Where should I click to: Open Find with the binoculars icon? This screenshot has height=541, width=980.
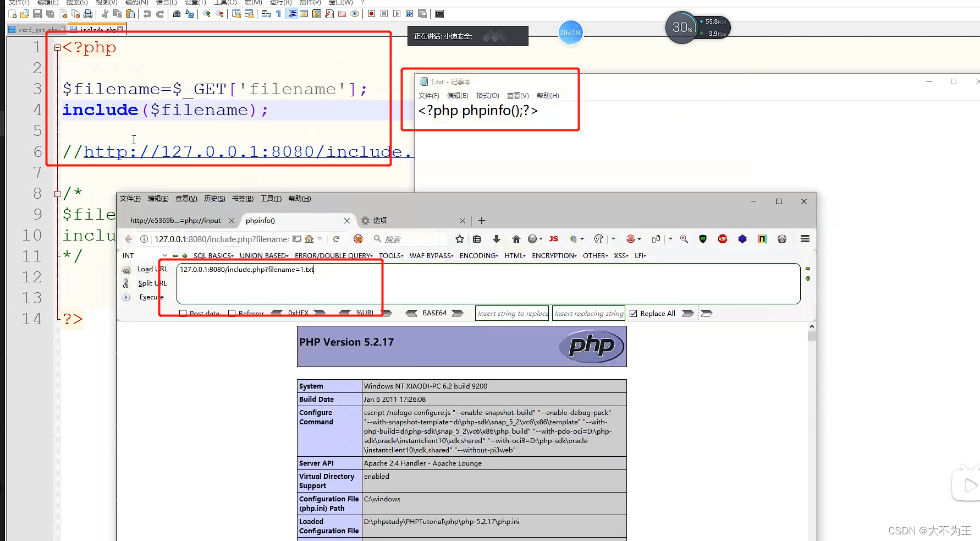tap(177, 14)
